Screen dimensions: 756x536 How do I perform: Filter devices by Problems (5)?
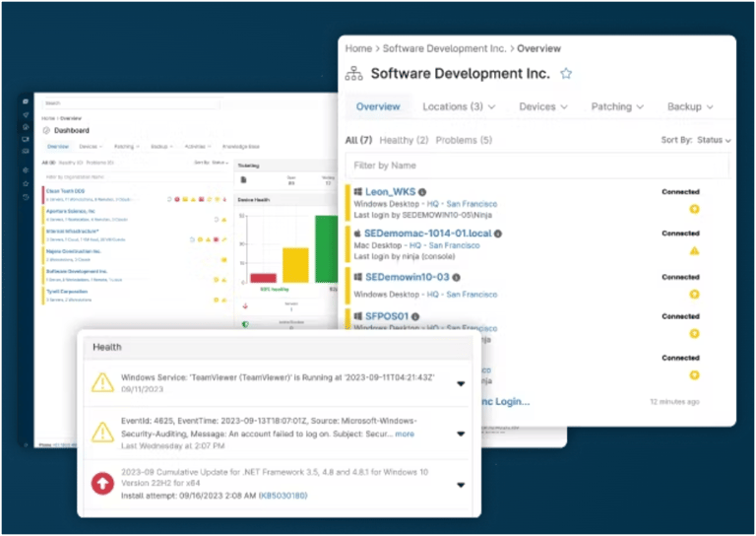[x=464, y=141]
